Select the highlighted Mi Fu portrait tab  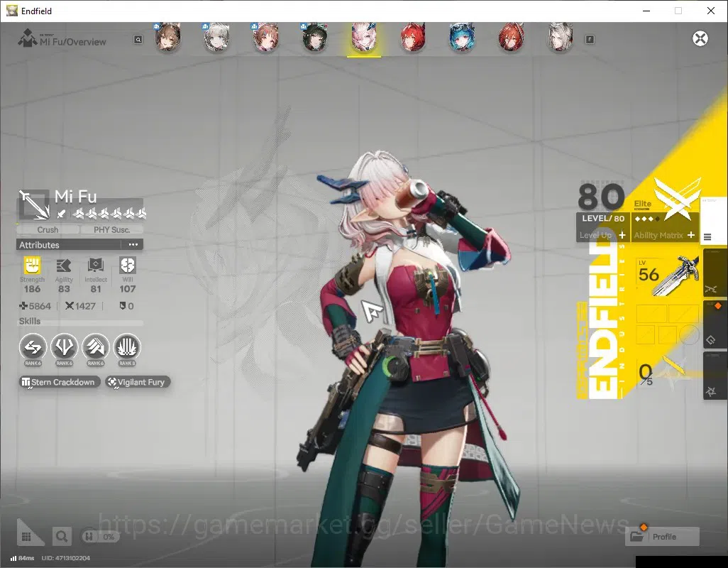(364, 38)
